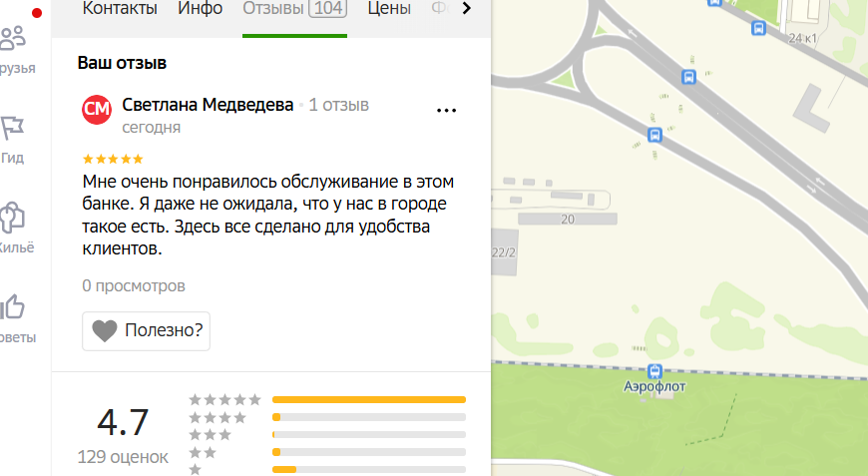The width and height of the screenshot is (868, 476).
Task: Click the Аэрофлот label on the map
Action: 654,386
